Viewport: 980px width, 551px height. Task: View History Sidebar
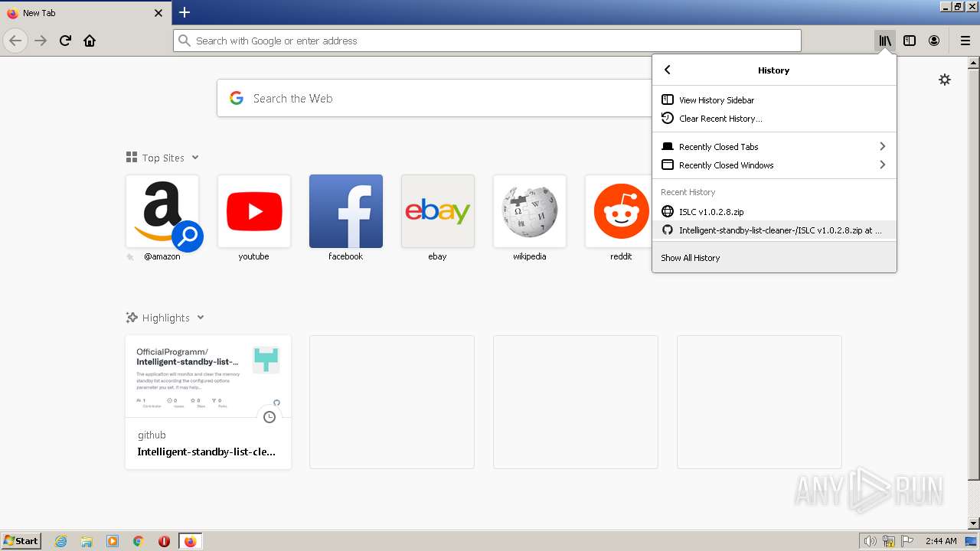coord(774,100)
